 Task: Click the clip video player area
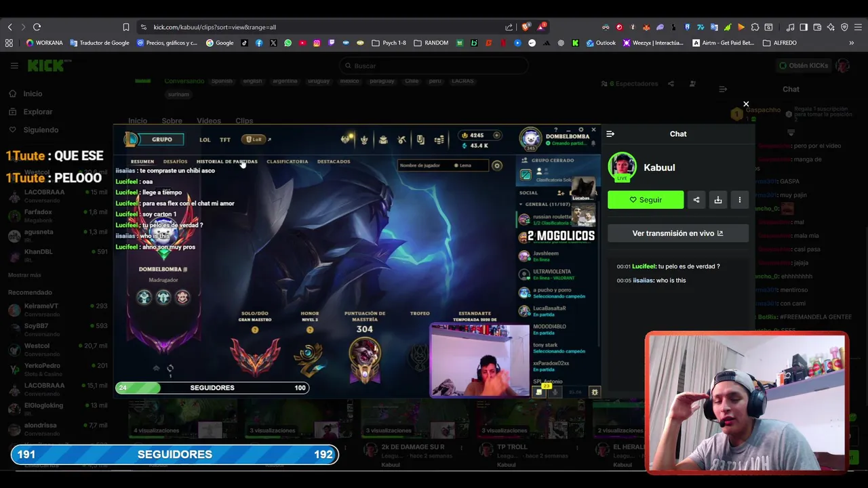(357, 261)
